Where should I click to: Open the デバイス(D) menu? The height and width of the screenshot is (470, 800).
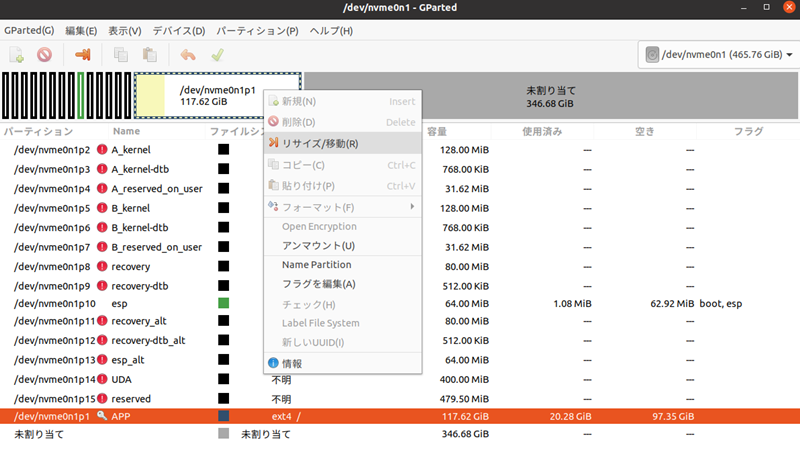pos(179,31)
